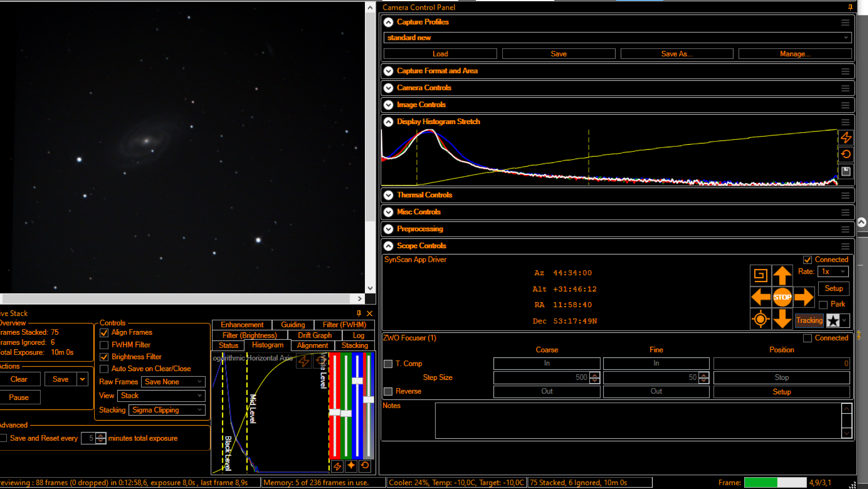
Task: Slew the scope up with the up arrow
Action: 782,276
